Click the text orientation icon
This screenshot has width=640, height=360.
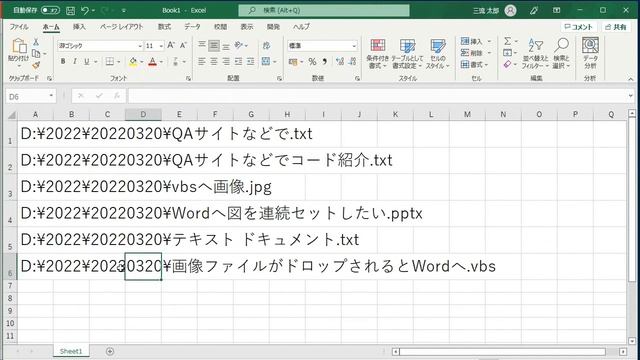(x=239, y=45)
